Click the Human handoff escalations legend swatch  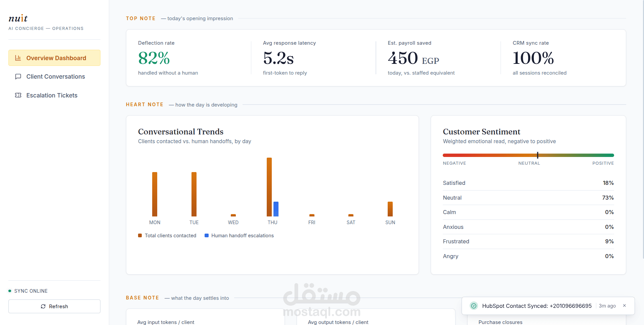[207, 236]
